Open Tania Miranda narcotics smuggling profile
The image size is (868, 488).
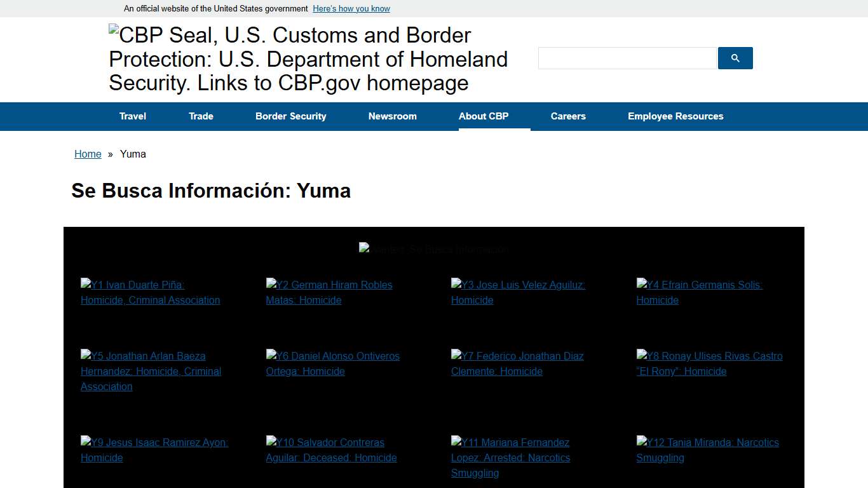point(707,450)
